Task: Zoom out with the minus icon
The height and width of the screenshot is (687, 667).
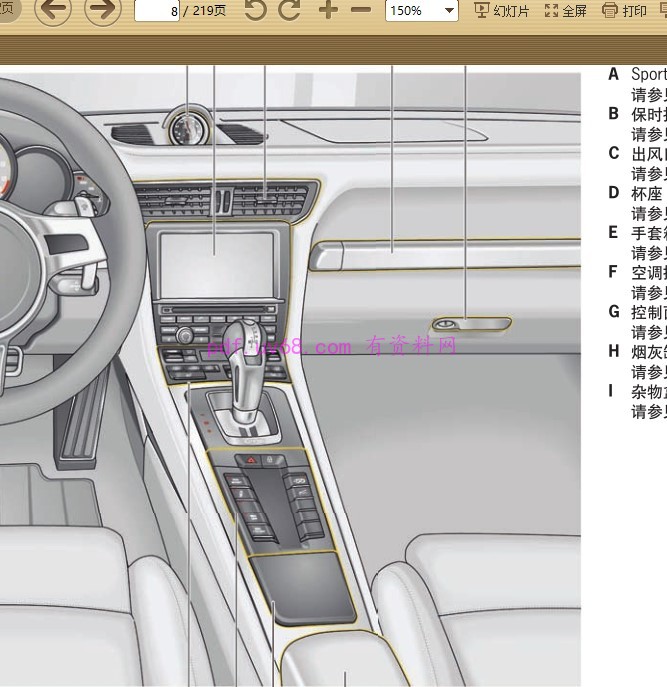Action: click(x=361, y=11)
